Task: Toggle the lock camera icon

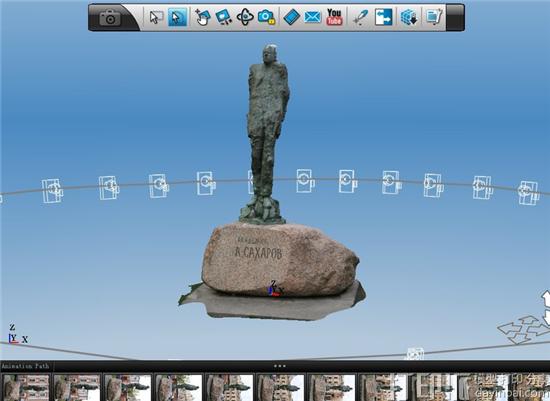Action: tap(266, 17)
